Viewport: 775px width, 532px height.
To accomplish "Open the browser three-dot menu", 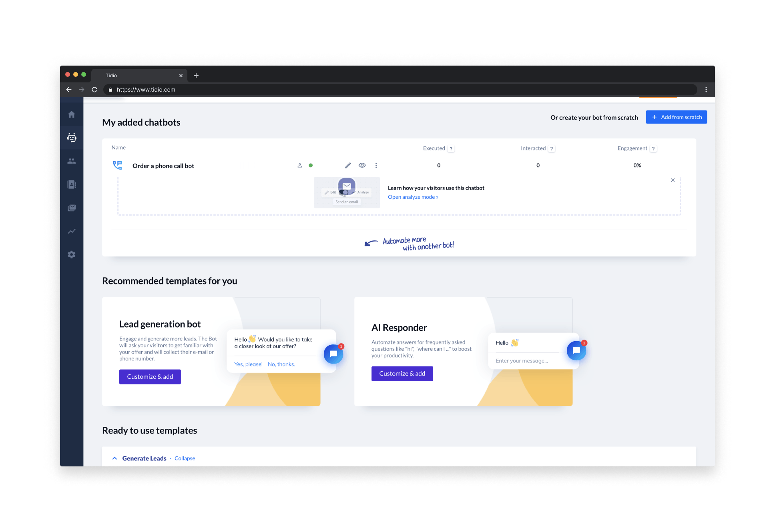I will click(706, 90).
